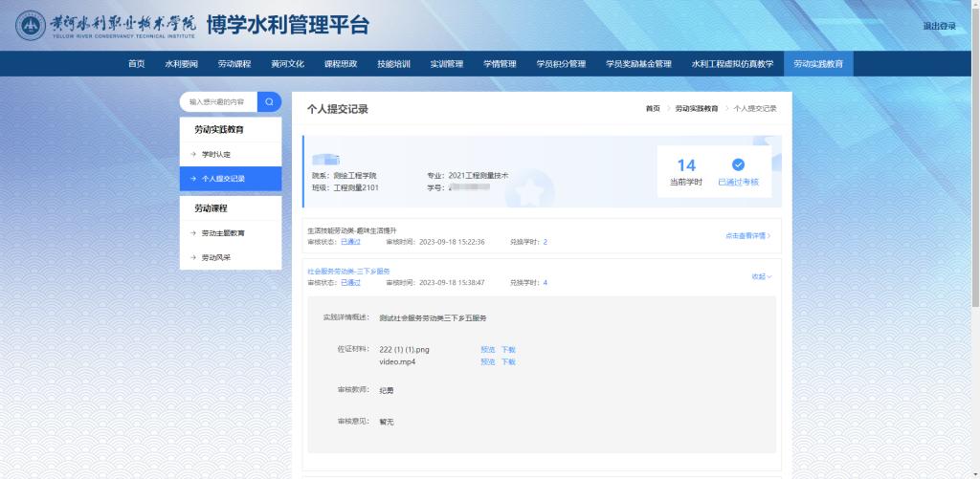Download the video.mp4 attachment
This screenshot has height=479, width=980.
coord(508,362)
